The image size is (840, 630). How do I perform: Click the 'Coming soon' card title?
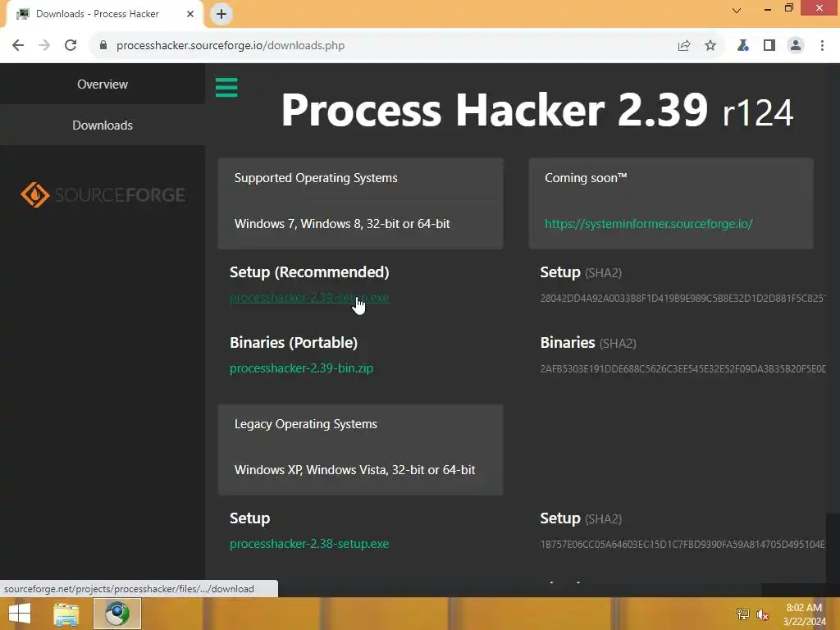click(586, 178)
